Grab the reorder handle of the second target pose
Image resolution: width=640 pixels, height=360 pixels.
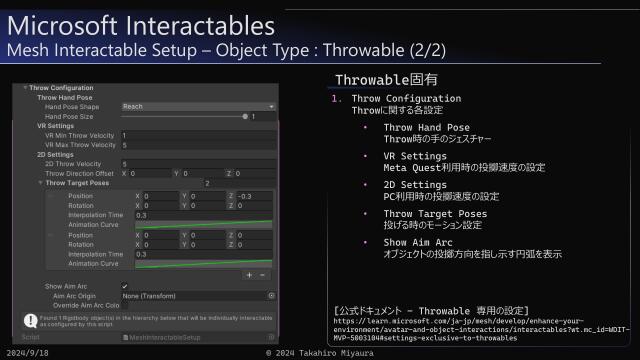point(51,235)
